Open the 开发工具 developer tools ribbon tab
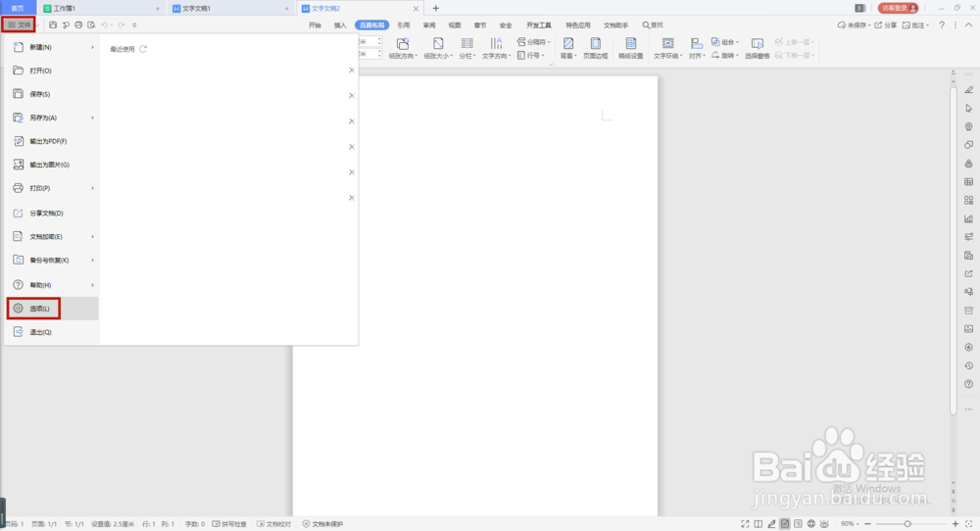The width and height of the screenshot is (980, 531). [x=539, y=25]
